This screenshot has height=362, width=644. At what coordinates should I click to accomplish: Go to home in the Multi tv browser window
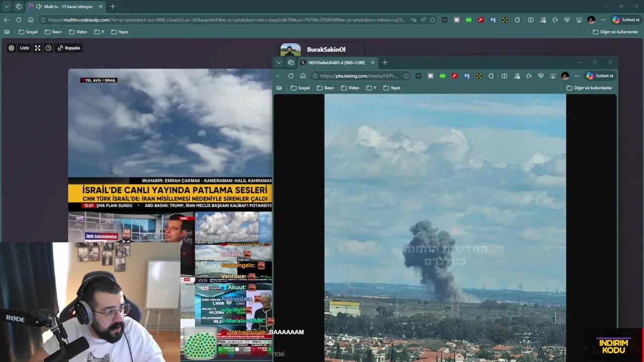pos(31,20)
